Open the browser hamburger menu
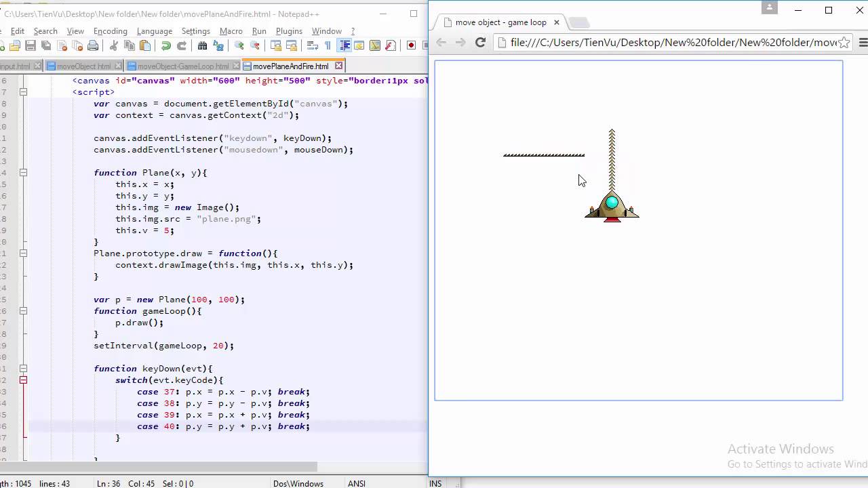The height and width of the screenshot is (488, 868). coord(863,42)
